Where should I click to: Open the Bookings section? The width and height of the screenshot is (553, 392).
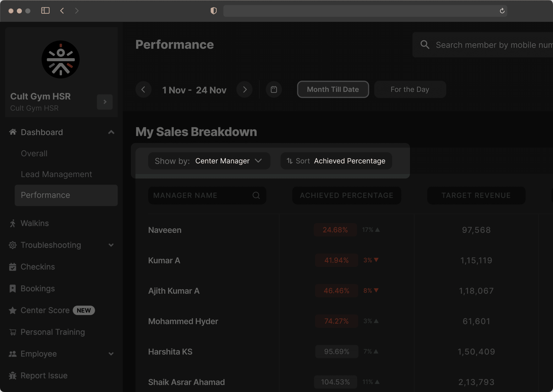pos(38,288)
